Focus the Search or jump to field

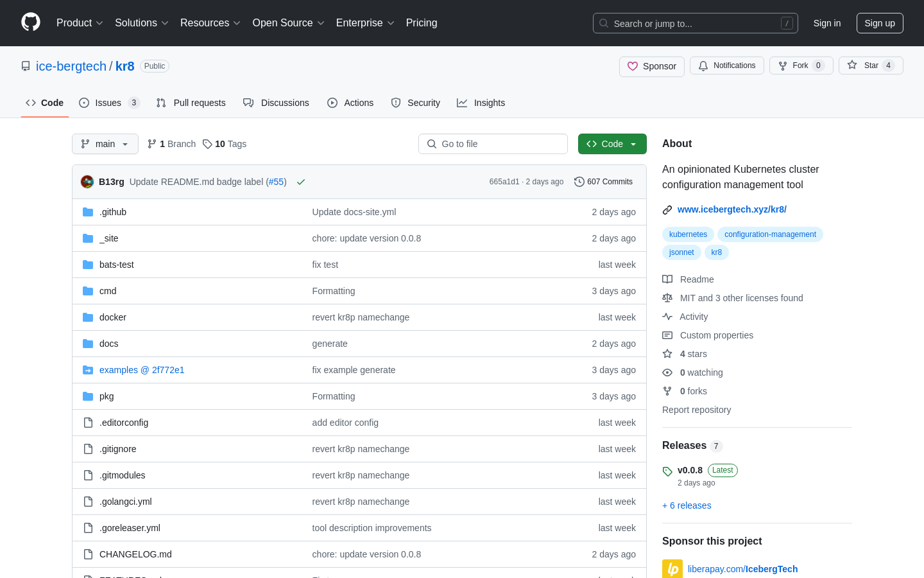696,23
